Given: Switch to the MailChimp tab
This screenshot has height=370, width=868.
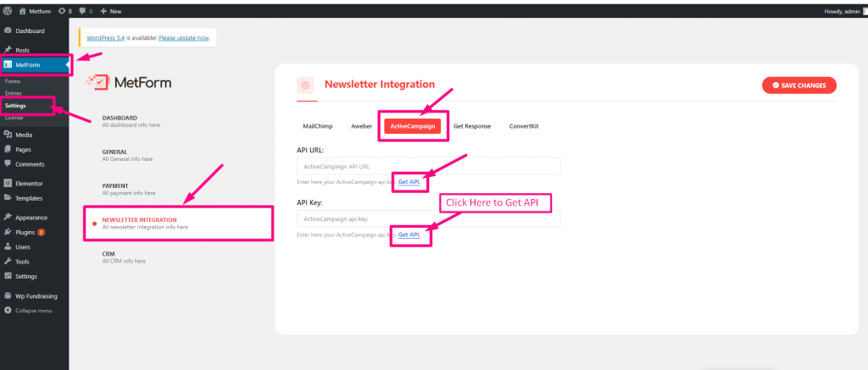Looking at the screenshot, I should point(318,126).
